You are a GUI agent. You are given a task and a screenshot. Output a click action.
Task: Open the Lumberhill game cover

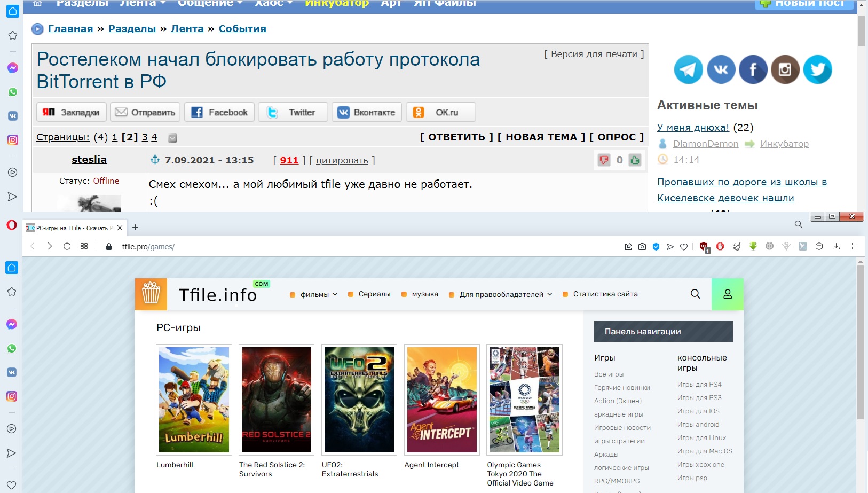(x=194, y=400)
